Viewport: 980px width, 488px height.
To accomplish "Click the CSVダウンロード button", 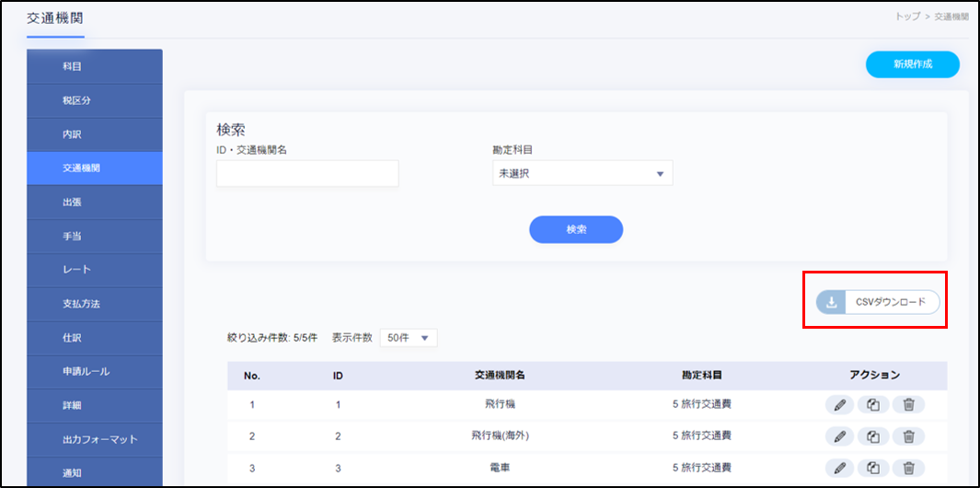I will pyautogui.click(x=878, y=302).
